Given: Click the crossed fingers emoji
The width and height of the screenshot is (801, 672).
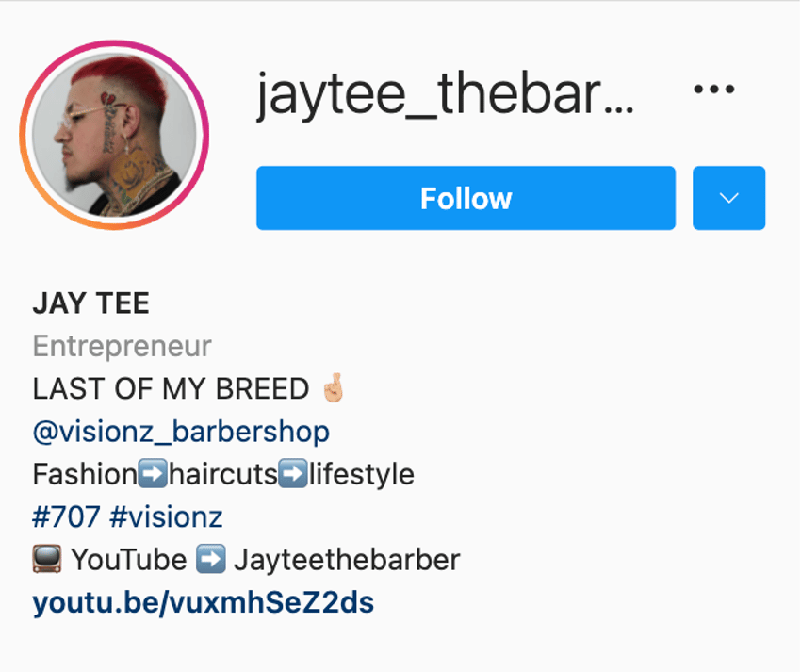Looking at the screenshot, I should click(x=334, y=388).
